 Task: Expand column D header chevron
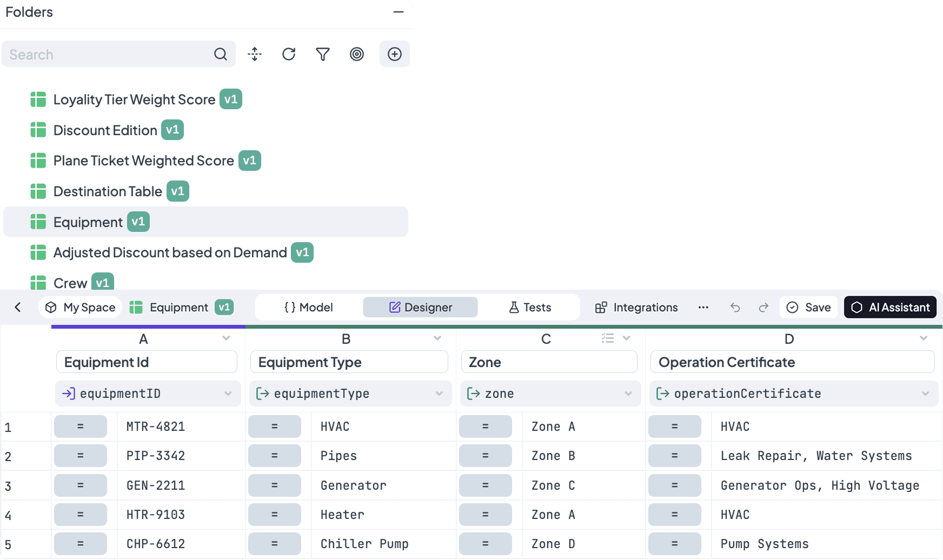click(924, 338)
